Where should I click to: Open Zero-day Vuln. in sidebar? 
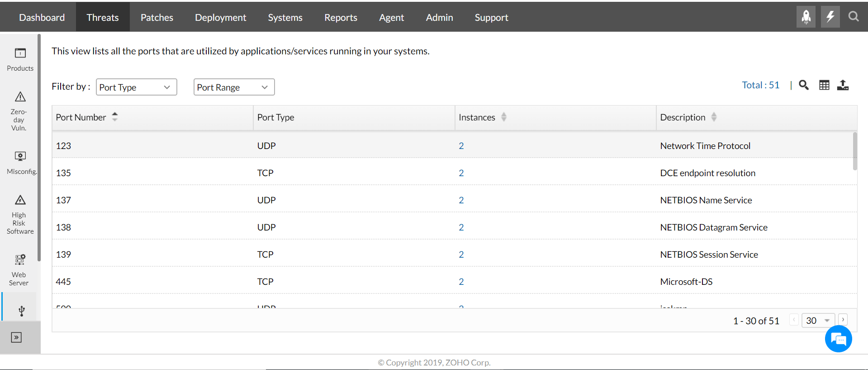click(x=20, y=111)
